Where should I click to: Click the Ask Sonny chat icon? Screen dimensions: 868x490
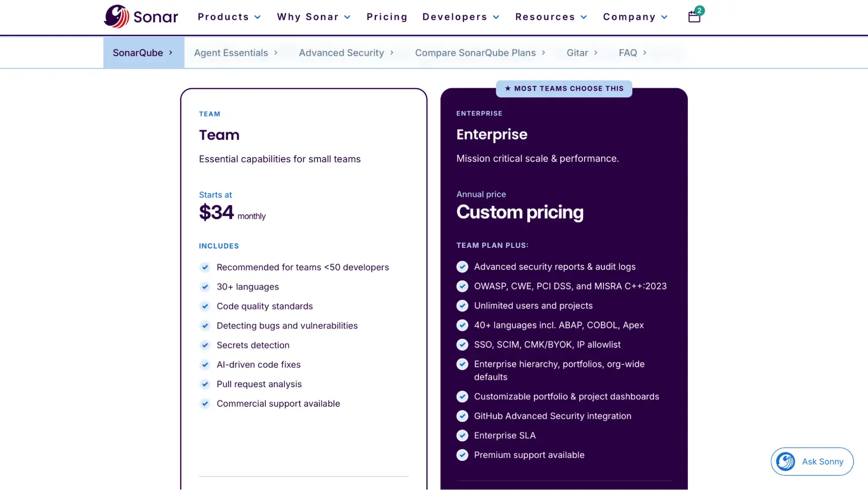pyautogui.click(x=785, y=461)
